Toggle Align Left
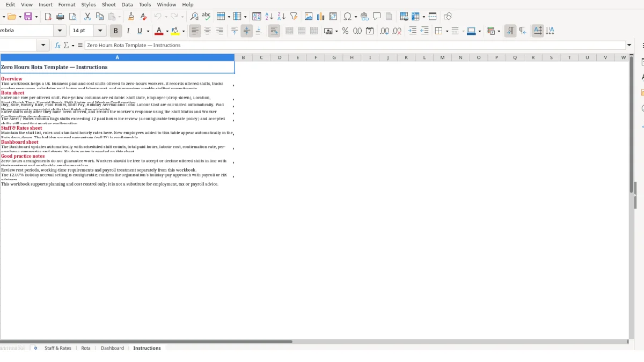This screenshot has width=644, height=362. [x=195, y=31]
